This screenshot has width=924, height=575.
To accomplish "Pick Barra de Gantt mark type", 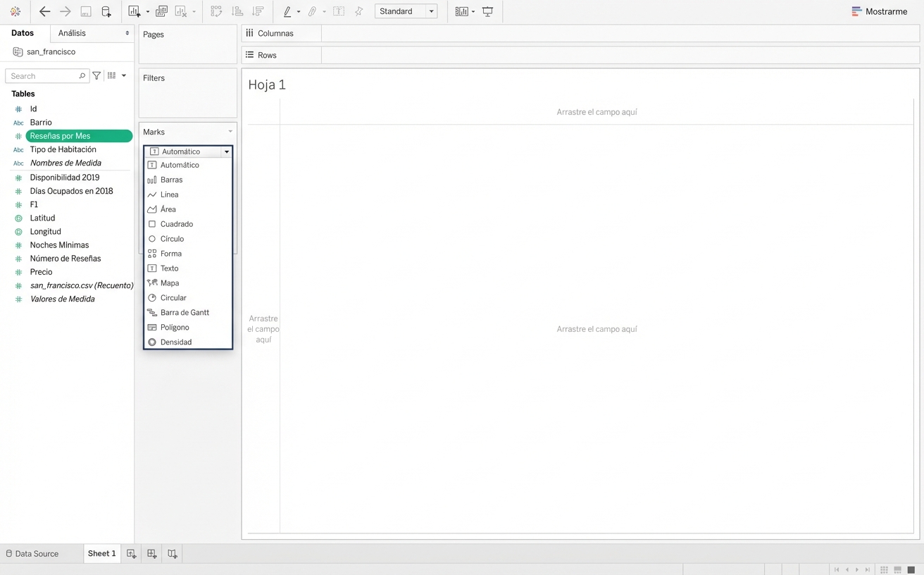I will coord(185,313).
